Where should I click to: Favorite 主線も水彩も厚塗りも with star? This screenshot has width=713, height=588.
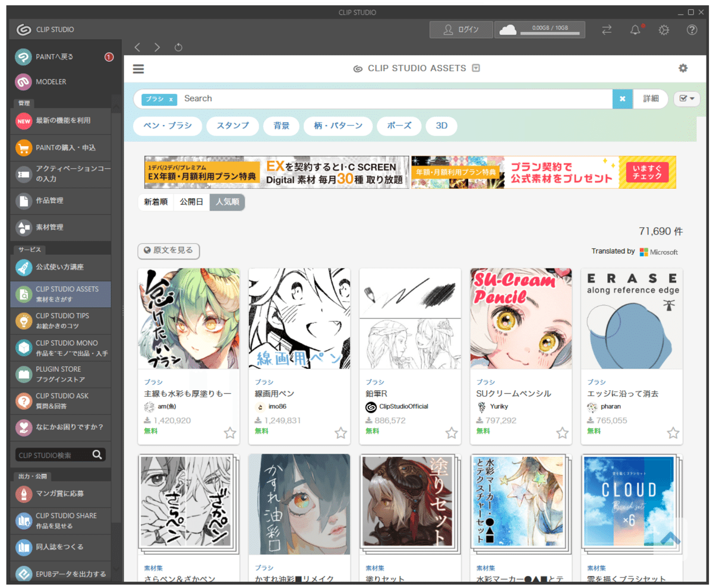tap(230, 433)
